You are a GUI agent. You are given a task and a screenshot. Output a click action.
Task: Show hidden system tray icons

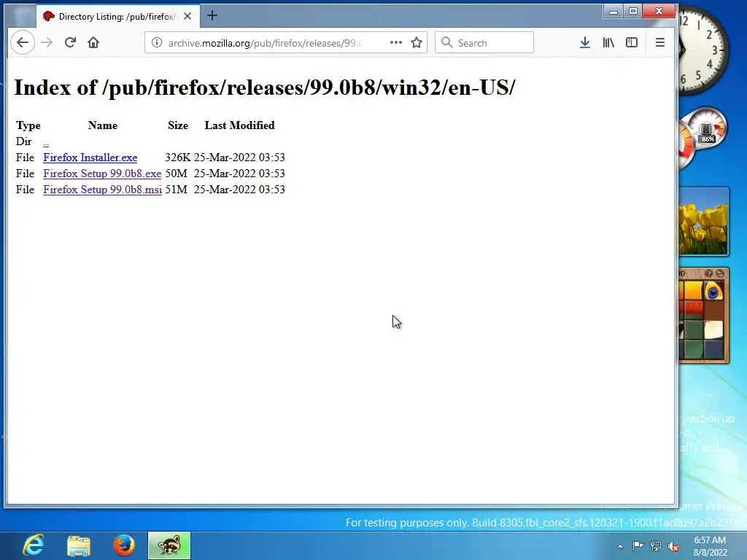(x=620, y=546)
